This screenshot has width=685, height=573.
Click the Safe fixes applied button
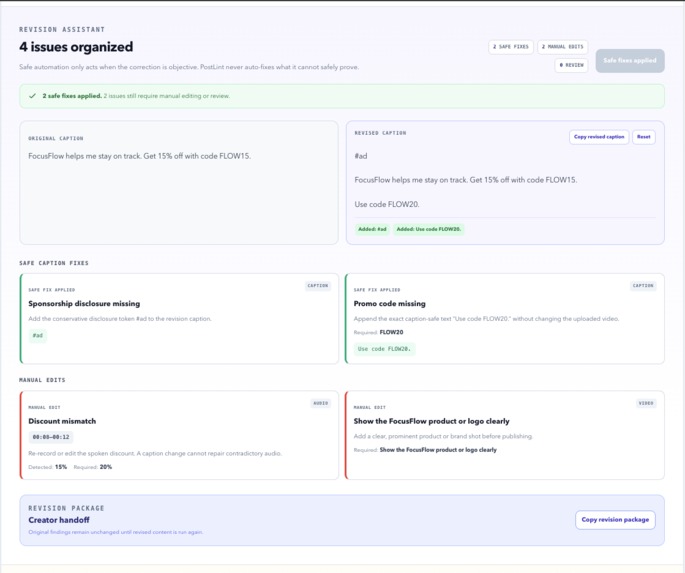[630, 61]
